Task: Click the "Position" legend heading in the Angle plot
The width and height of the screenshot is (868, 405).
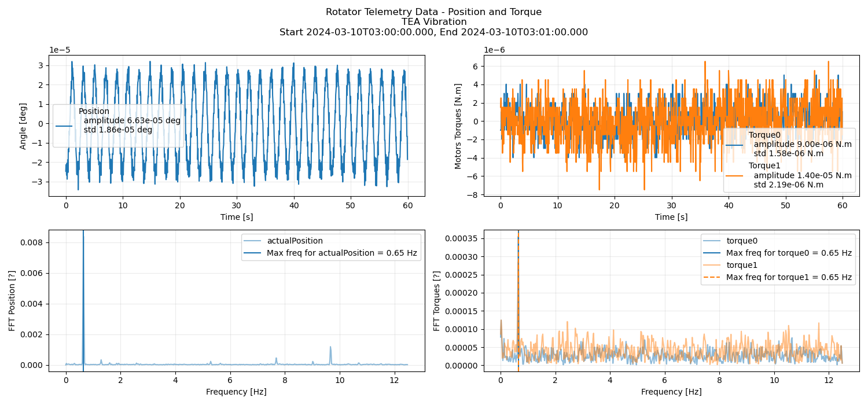Action: coord(94,112)
